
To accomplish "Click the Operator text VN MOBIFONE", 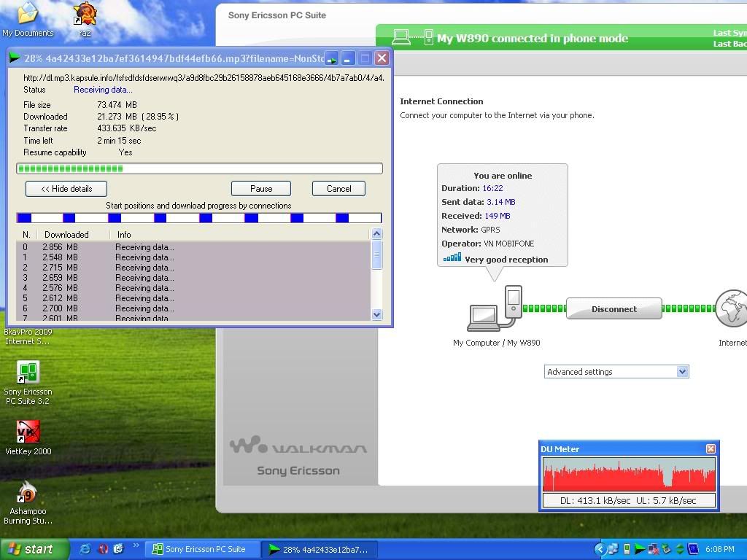I will click(508, 244).
